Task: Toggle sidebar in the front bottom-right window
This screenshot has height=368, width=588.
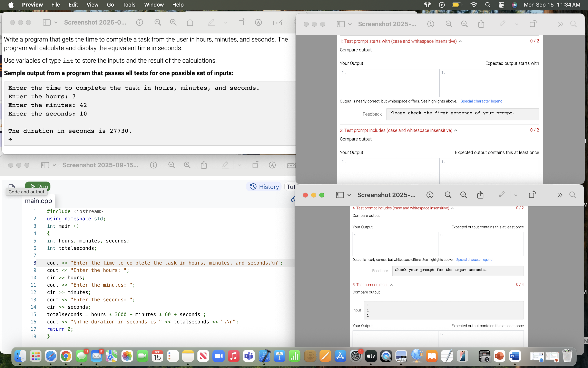Action: tap(340, 195)
